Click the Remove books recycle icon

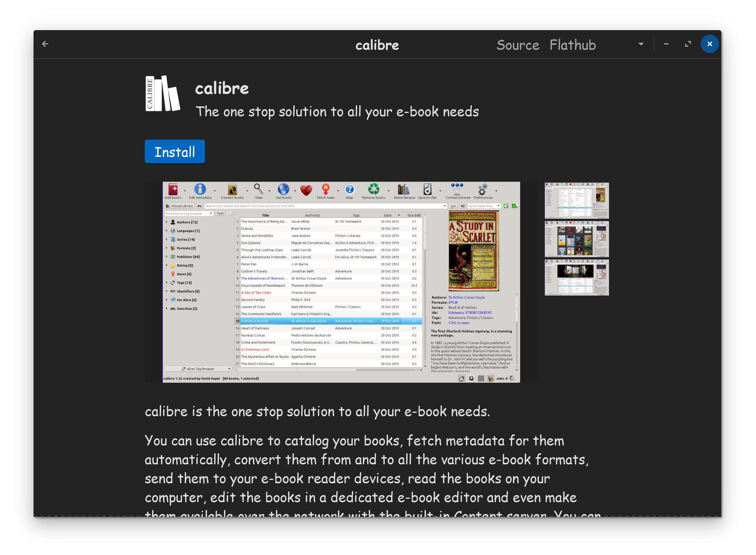(x=373, y=190)
